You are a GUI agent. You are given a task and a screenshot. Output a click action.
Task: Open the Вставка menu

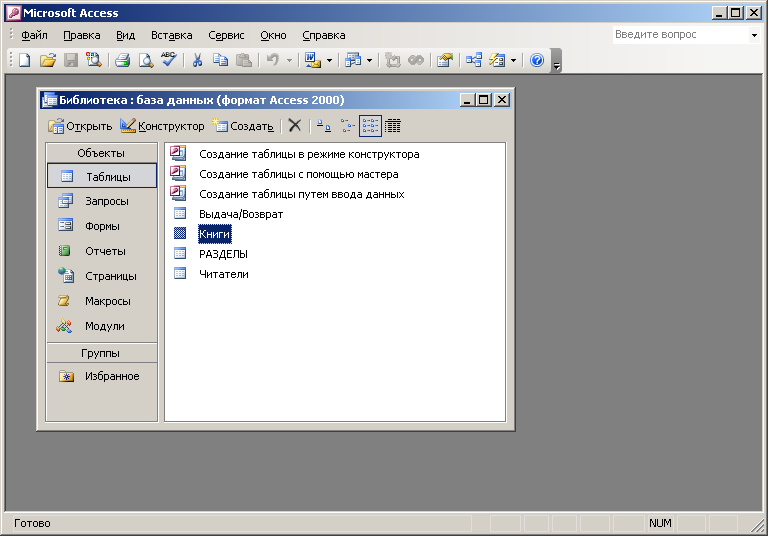tap(171, 35)
